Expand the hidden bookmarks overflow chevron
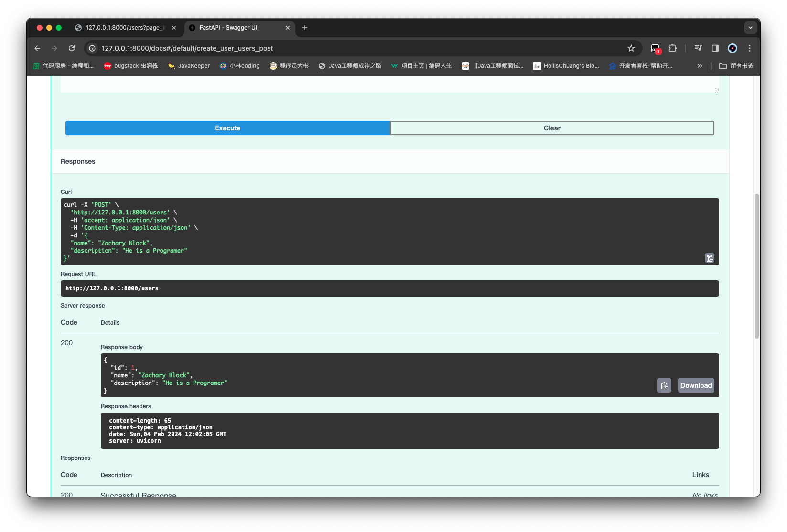Image resolution: width=787 pixels, height=532 pixels. pos(700,66)
